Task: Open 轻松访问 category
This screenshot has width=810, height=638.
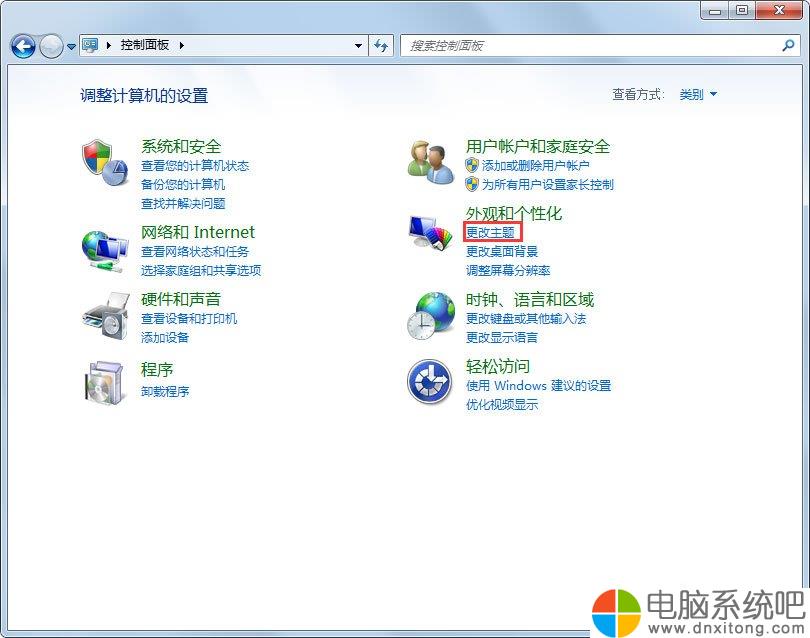Action: (497, 366)
